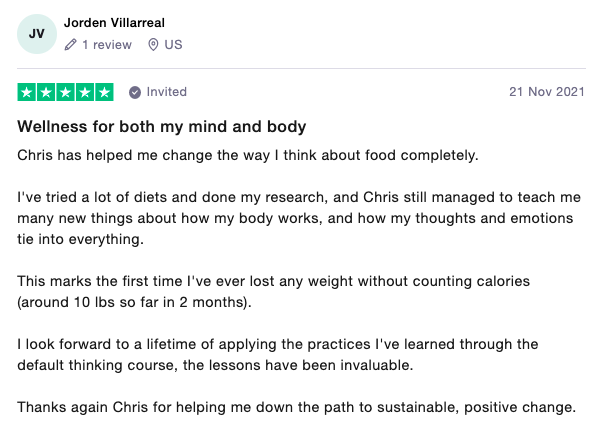Click the third green rating star
The height and width of the screenshot is (428, 603).
click(66, 92)
